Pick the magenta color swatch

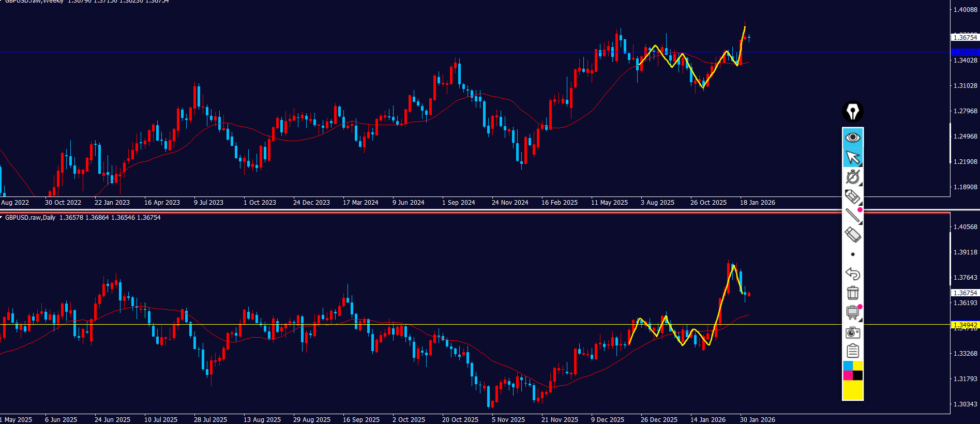pyautogui.click(x=848, y=375)
